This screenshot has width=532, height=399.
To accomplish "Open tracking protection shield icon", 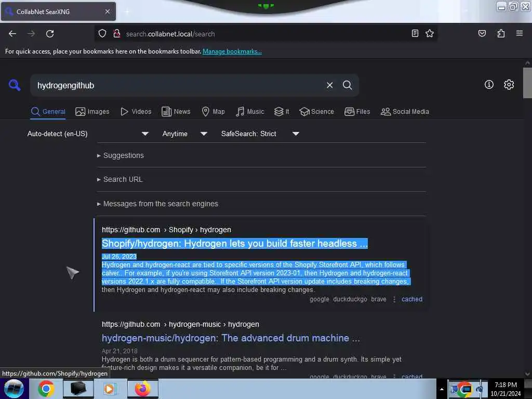I will [x=102, y=34].
